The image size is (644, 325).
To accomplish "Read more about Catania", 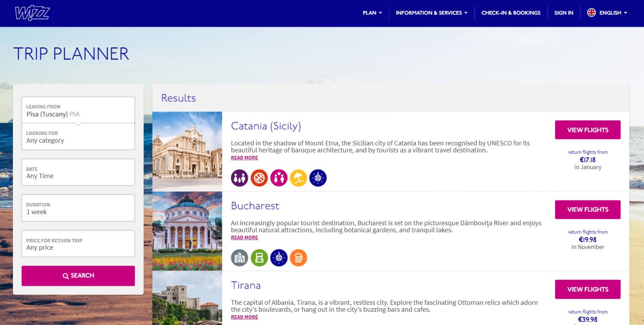I will pos(244,158).
